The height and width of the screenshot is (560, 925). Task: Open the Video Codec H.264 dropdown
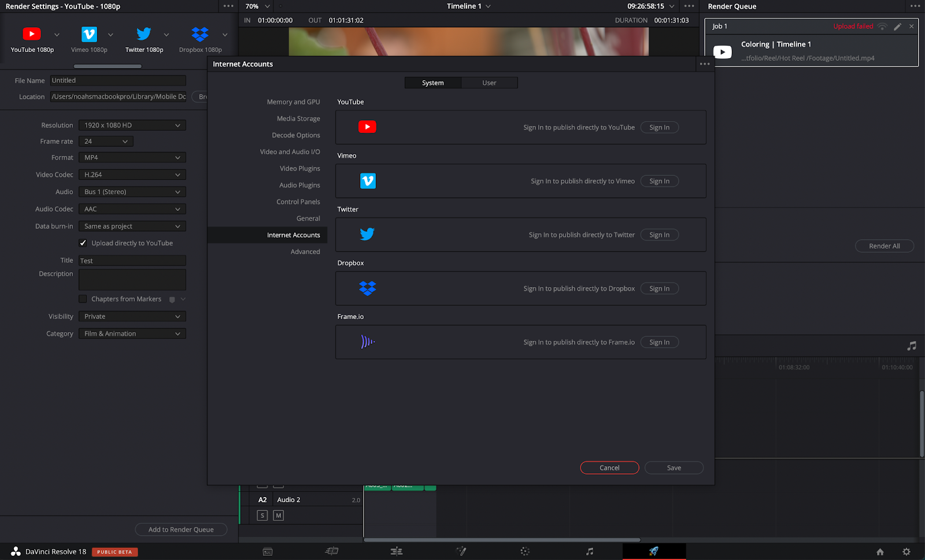click(132, 175)
